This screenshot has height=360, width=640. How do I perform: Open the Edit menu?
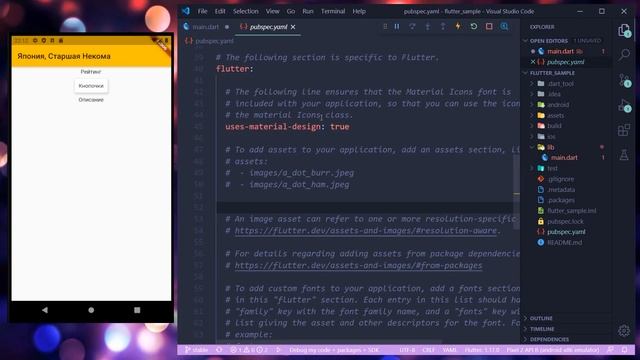click(x=220, y=11)
